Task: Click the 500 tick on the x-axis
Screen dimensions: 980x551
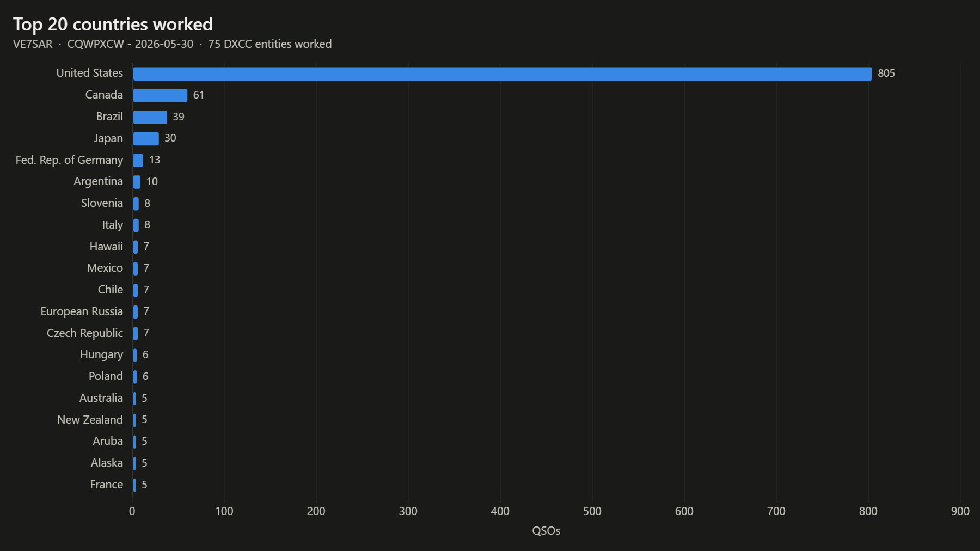Action: pyautogui.click(x=592, y=511)
